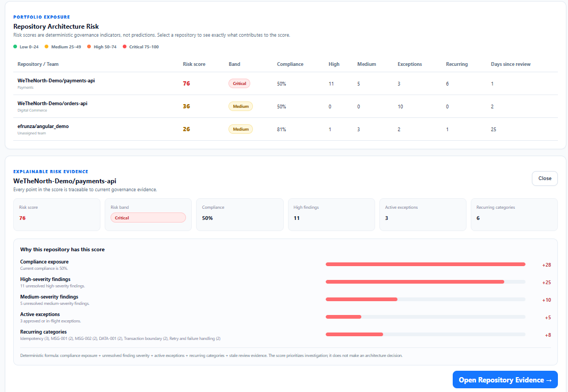This screenshot has height=392, width=568.
Task: Click the Active exceptions factor label
Action: [x=40, y=314]
